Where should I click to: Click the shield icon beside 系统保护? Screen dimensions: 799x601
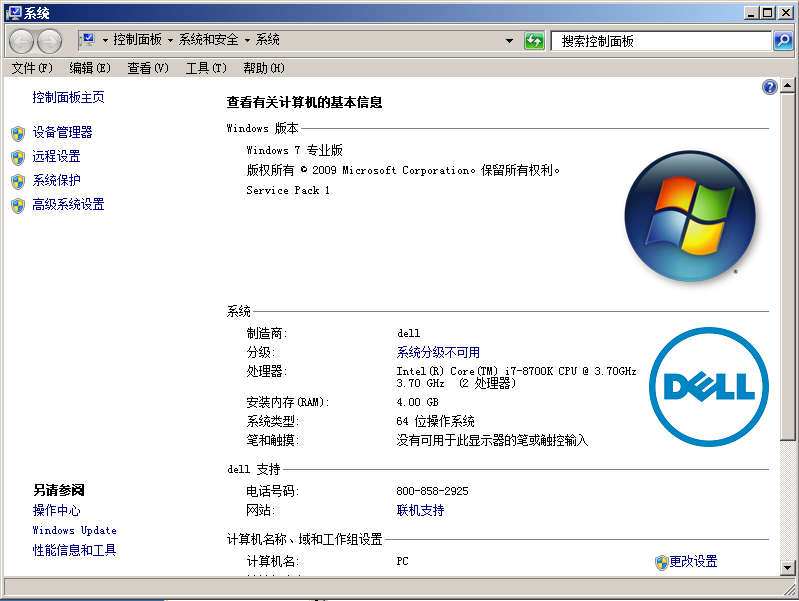18,181
